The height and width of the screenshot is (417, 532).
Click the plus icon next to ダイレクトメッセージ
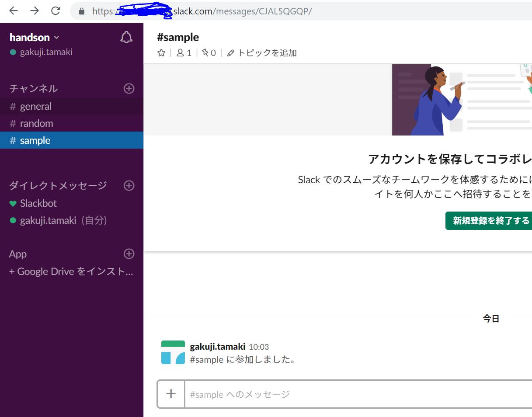pos(129,185)
